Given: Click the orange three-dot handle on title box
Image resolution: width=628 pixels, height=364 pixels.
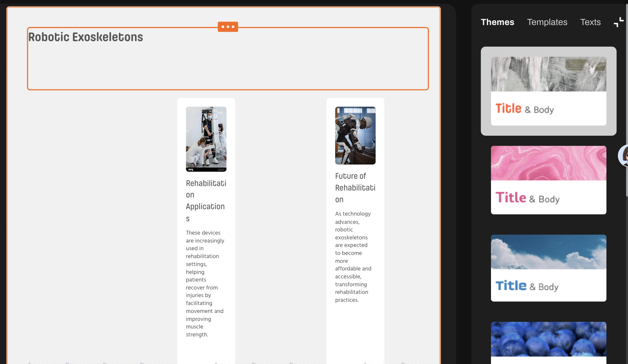Looking at the screenshot, I should click(x=228, y=27).
